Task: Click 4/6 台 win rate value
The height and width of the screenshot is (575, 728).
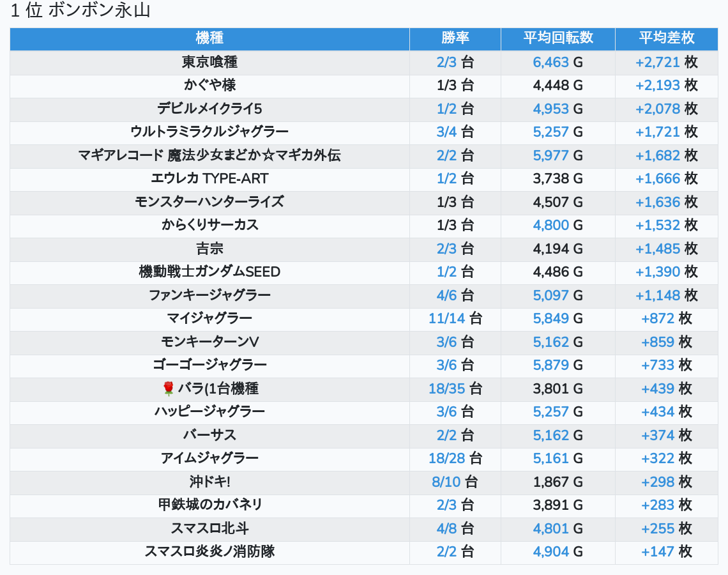Action: 455,295
